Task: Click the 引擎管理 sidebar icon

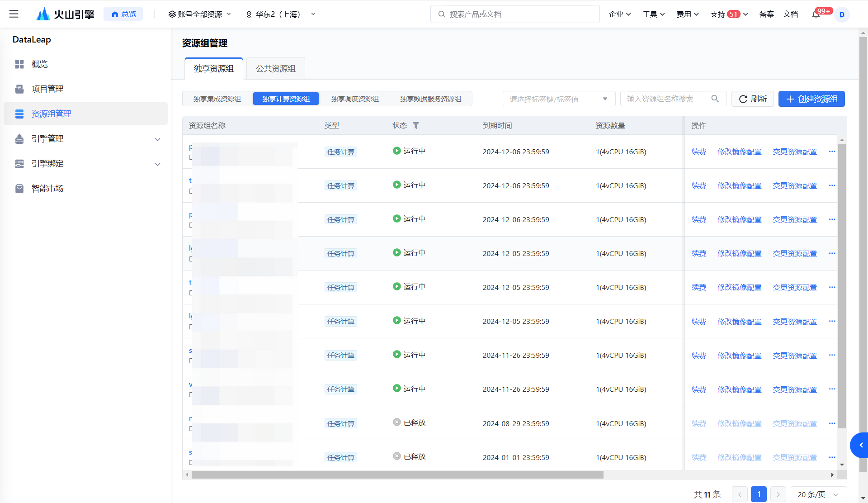Action: click(19, 139)
